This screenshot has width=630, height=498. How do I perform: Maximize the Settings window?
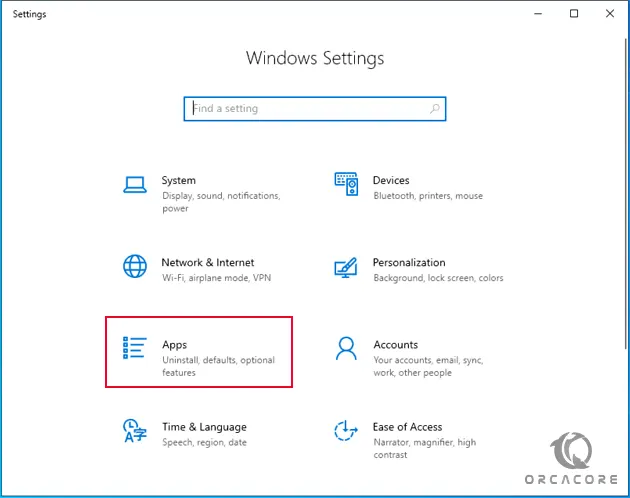pyautogui.click(x=574, y=14)
